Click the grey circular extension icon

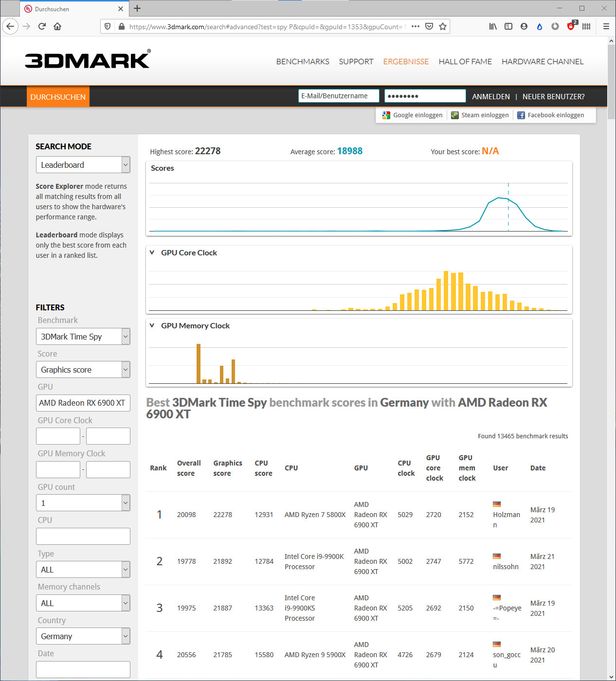tap(555, 26)
